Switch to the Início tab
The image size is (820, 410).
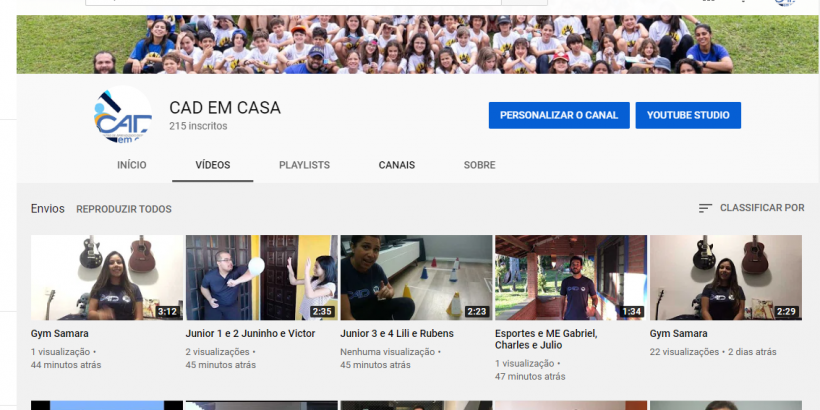point(131,165)
